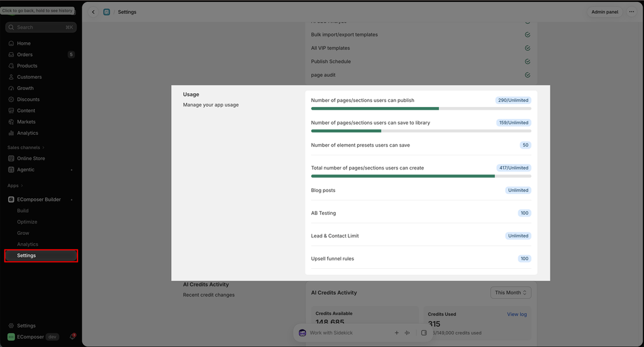Click the pin dot next to Agentic

click(x=72, y=170)
